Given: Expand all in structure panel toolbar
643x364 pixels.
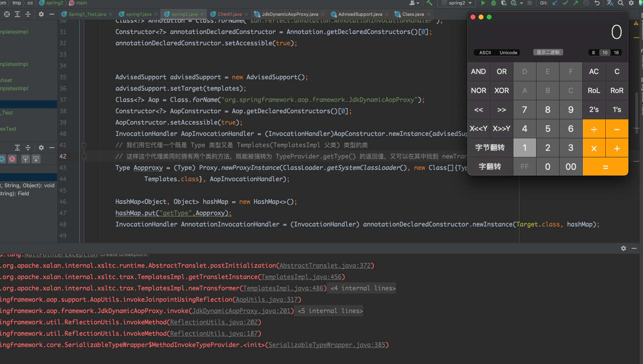Looking at the screenshot, I should pos(17,148).
